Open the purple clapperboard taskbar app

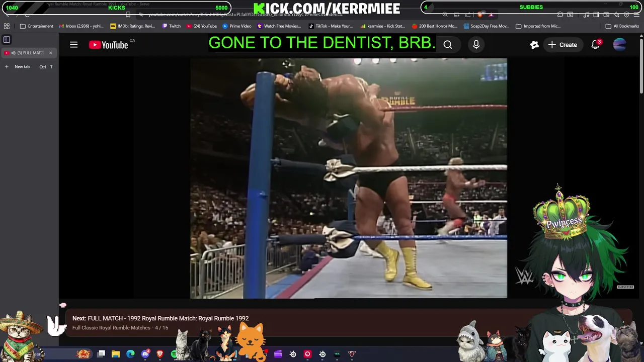click(278, 354)
